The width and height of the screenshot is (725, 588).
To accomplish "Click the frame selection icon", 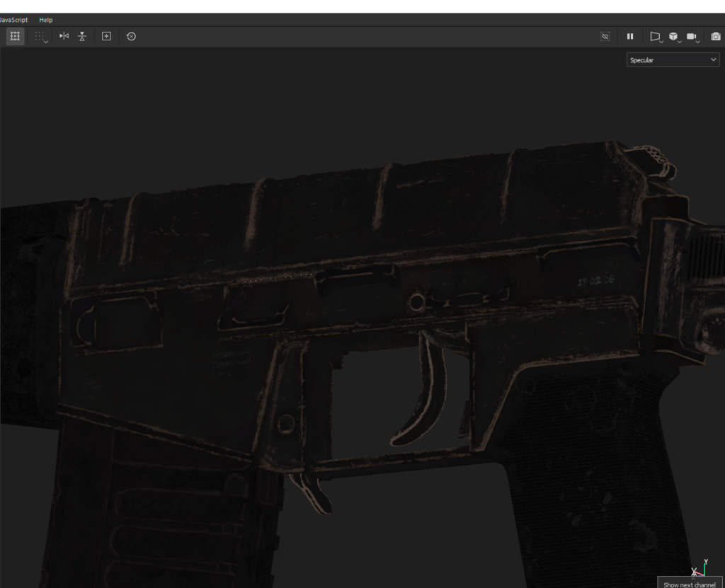I will 106,36.
